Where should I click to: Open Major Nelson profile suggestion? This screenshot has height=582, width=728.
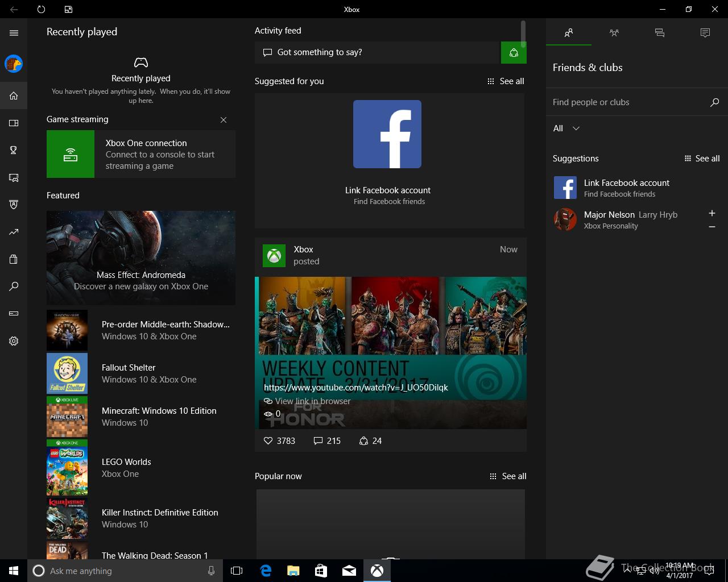(x=626, y=220)
